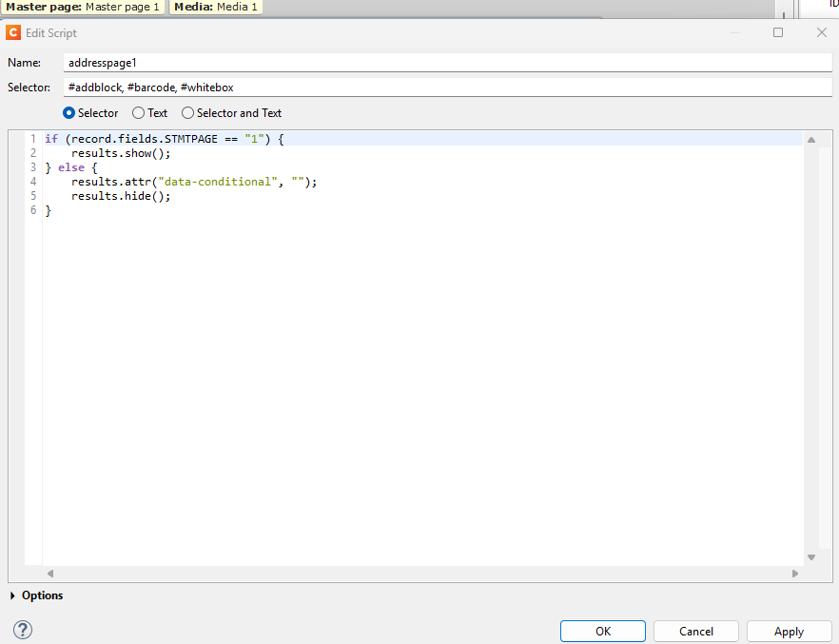
Task: Select the Selector radio button
Action: [x=68, y=113]
